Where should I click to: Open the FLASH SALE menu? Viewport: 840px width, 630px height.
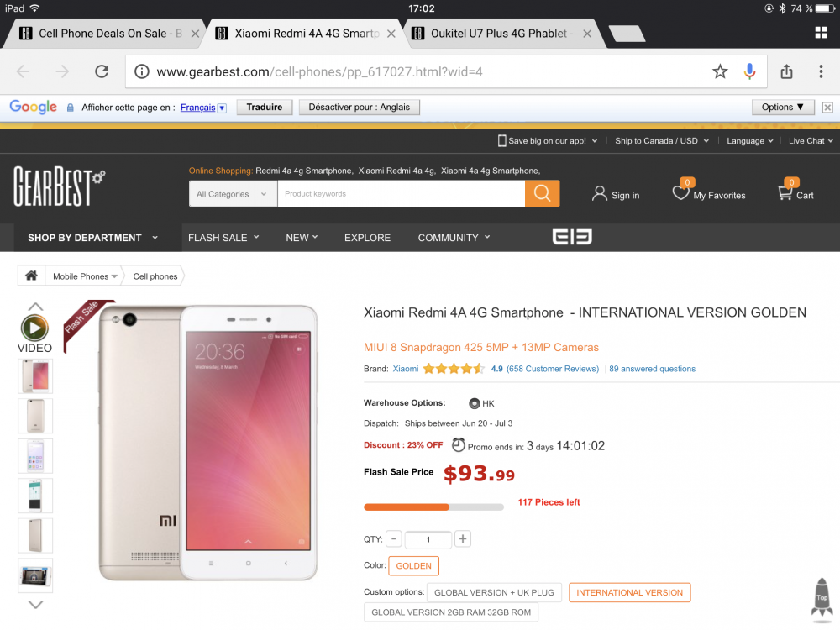pyautogui.click(x=223, y=238)
